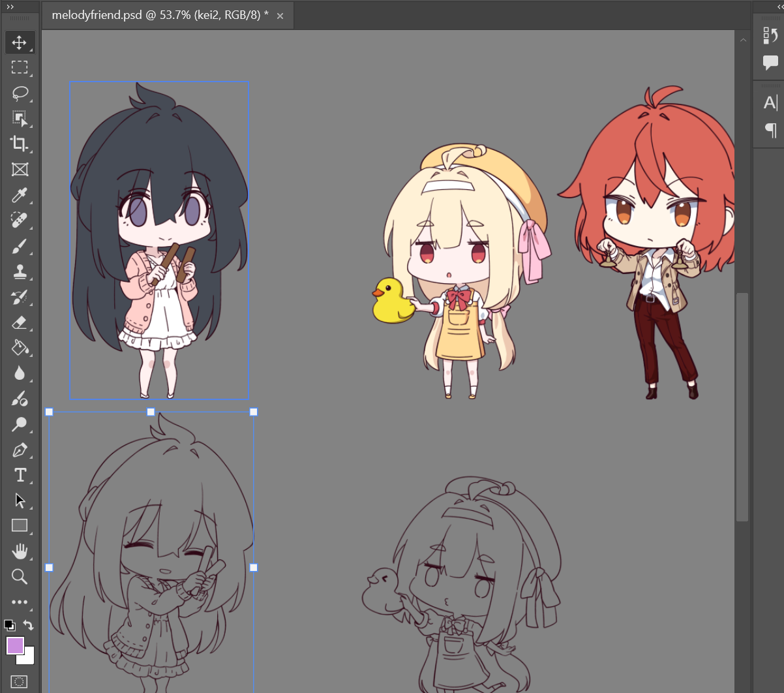Toggle Quick Mask mode icon

pos(20,682)
